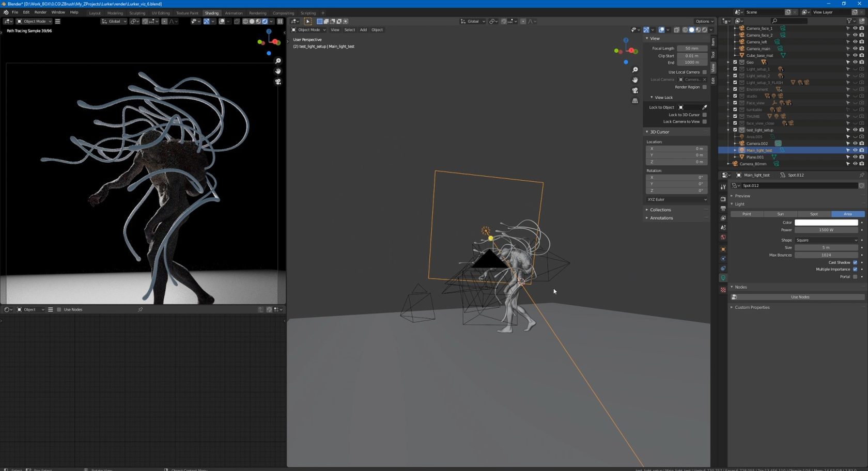Set light type to Sun
Image resolution: width=868 pixels, height=471 pixels.
point(780,214)
